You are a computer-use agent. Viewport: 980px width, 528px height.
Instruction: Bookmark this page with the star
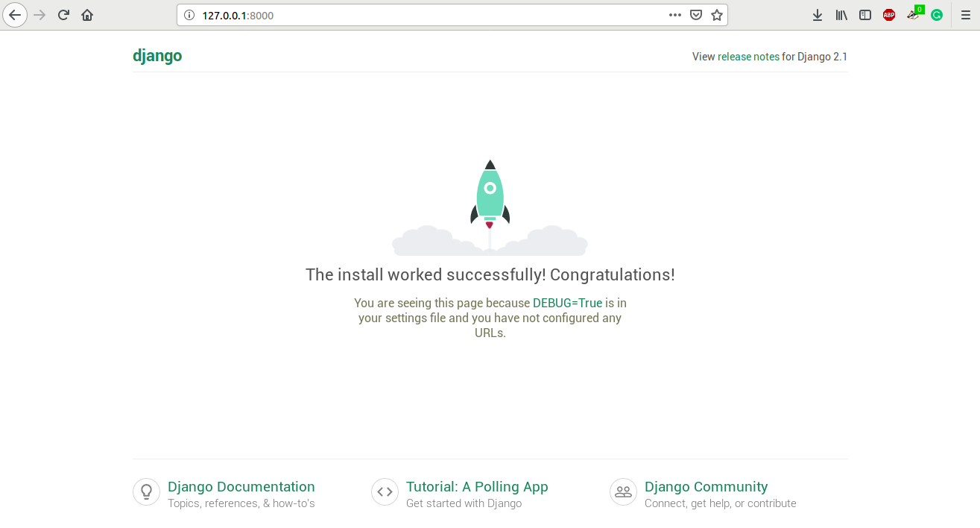point(717,15)
